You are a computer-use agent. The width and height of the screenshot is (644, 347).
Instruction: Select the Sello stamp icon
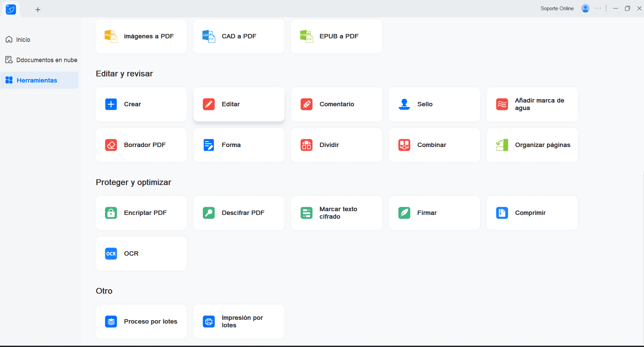404,104
